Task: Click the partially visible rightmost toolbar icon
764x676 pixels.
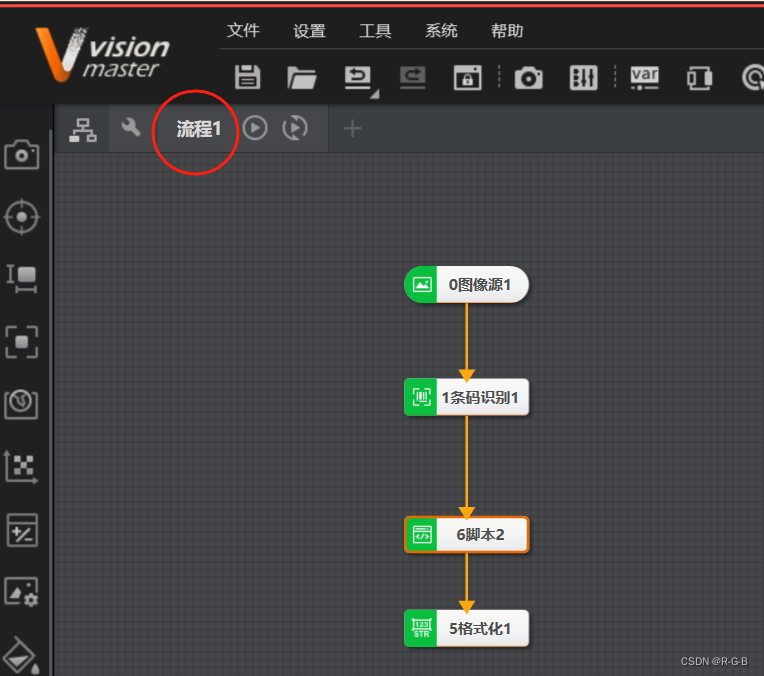Action: pos(753,77)
